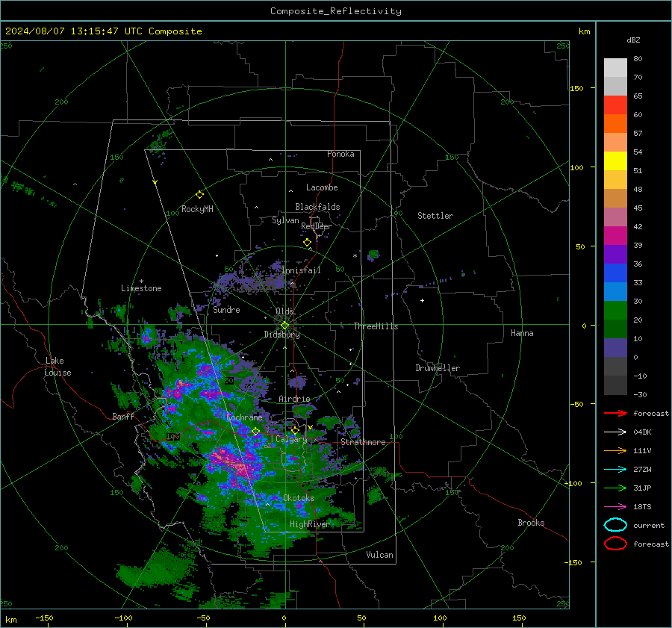Click the ThreeHills town label

(376, 326)
